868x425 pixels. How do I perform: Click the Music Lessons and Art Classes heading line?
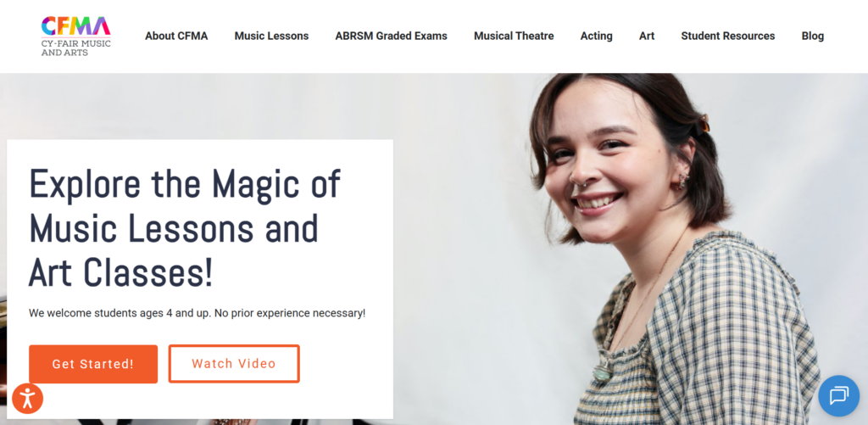[x=174, y=251]
